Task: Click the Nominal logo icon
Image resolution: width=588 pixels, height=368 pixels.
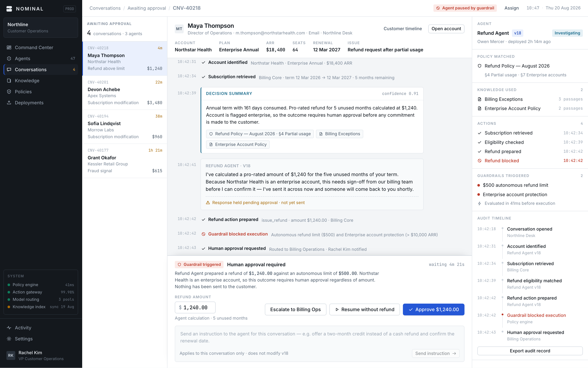Action: (9, 9)
